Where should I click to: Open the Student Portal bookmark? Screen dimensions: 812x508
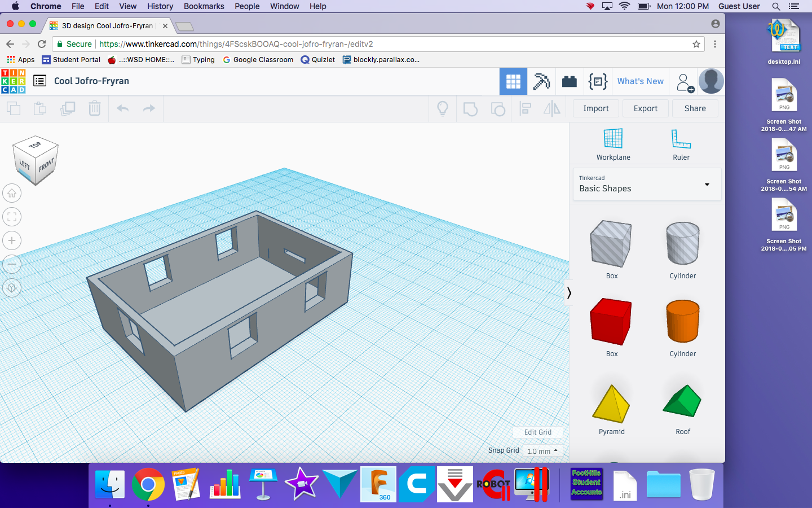(x=71, y=60)
